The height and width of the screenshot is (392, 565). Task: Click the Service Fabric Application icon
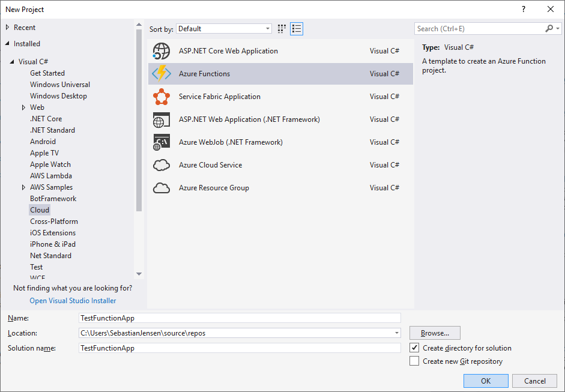162,97
